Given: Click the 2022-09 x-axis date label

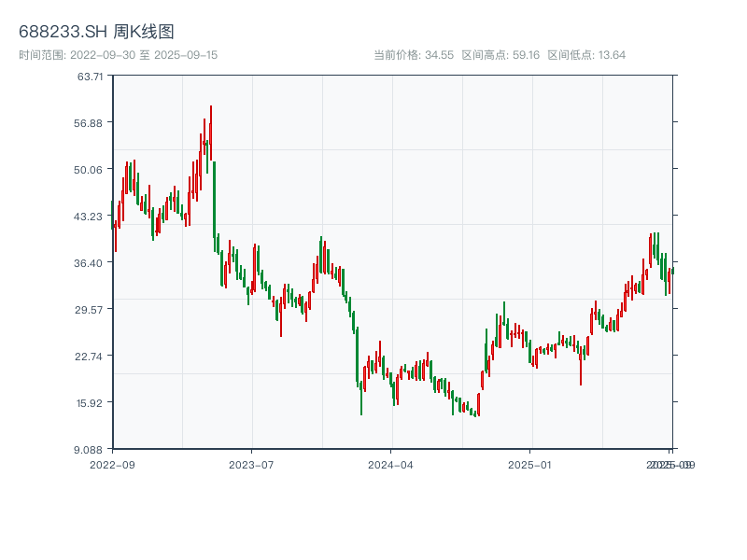Looking at the screenshot, I should [112, 464].
